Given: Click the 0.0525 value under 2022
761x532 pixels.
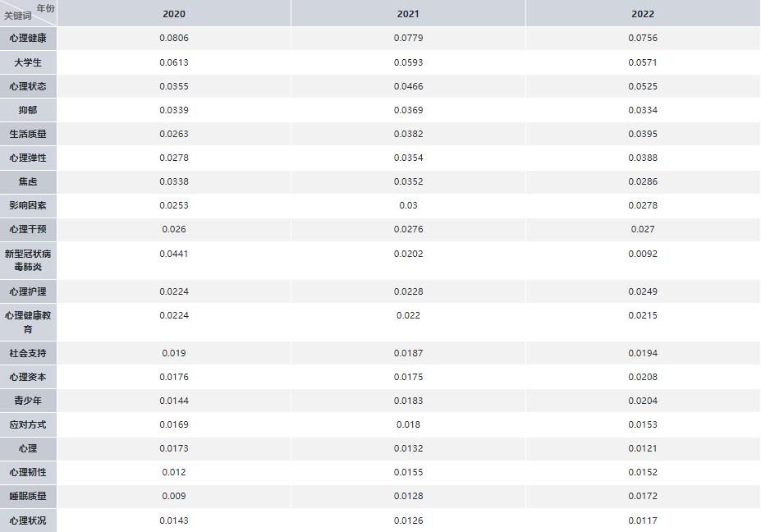Looking at the screenshot, I should 643,86.
